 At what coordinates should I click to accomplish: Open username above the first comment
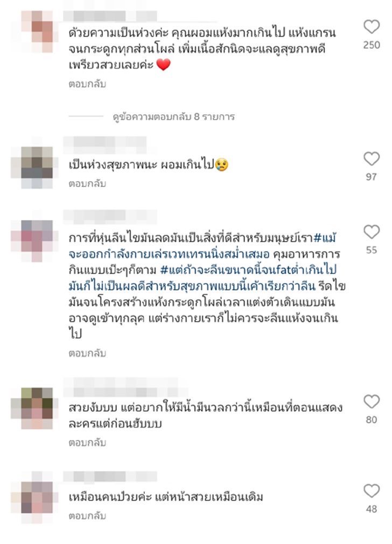110,16
